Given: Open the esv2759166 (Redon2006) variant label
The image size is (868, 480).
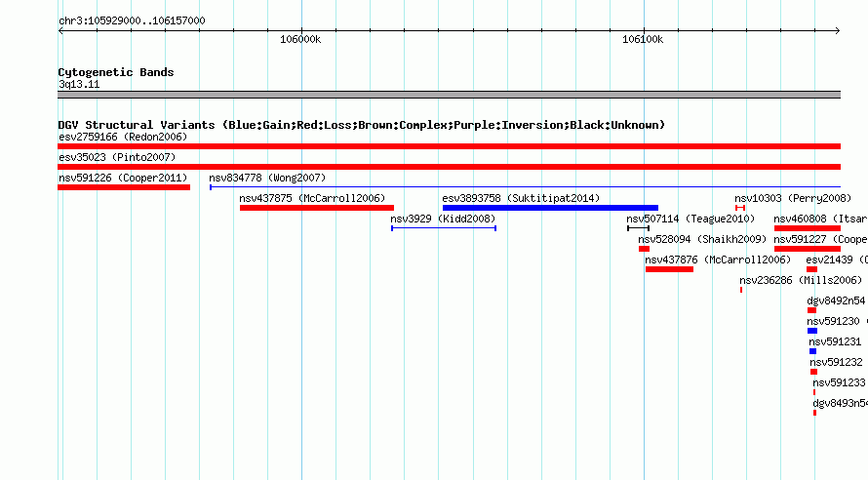Looking at the screenshot, I should 123,137.
